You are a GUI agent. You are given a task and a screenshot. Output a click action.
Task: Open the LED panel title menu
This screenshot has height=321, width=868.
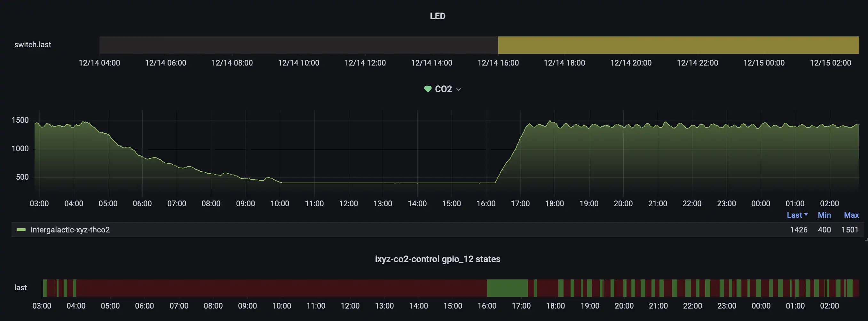[x=438, y=16]
